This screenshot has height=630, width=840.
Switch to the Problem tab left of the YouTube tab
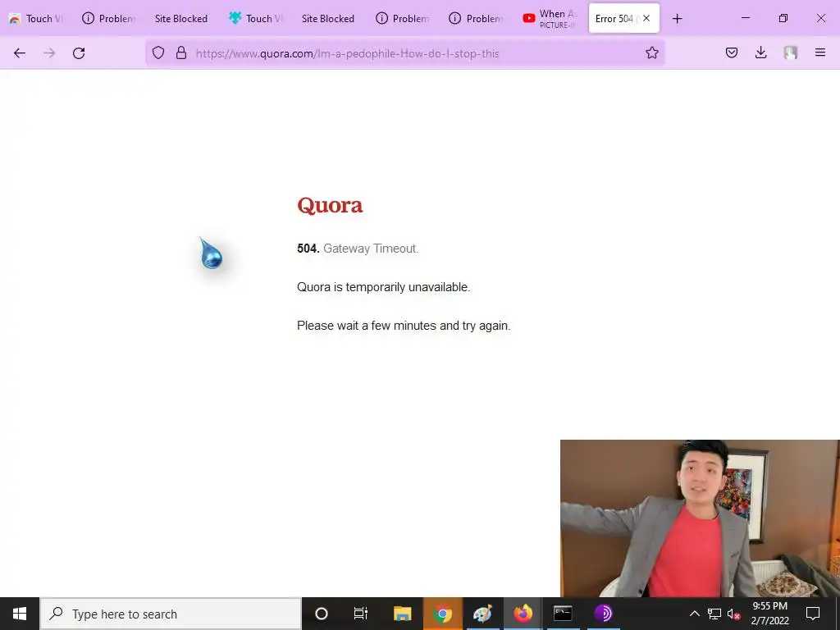pos(477,18)
